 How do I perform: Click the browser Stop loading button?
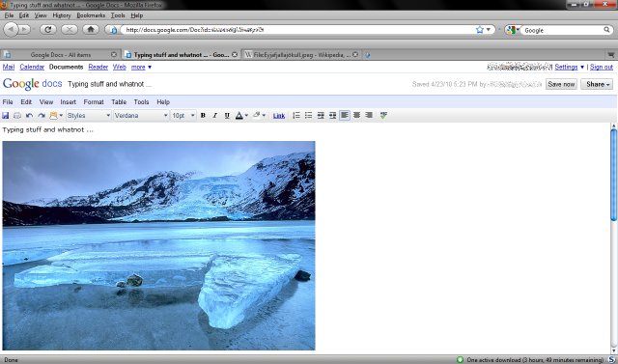(70, 30)
